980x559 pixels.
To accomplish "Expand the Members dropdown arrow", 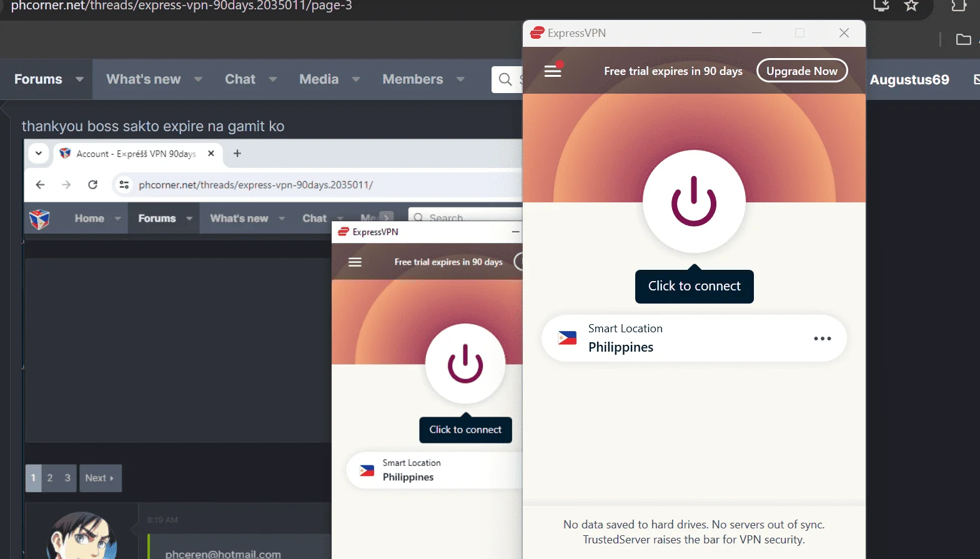I will point(460,79).
